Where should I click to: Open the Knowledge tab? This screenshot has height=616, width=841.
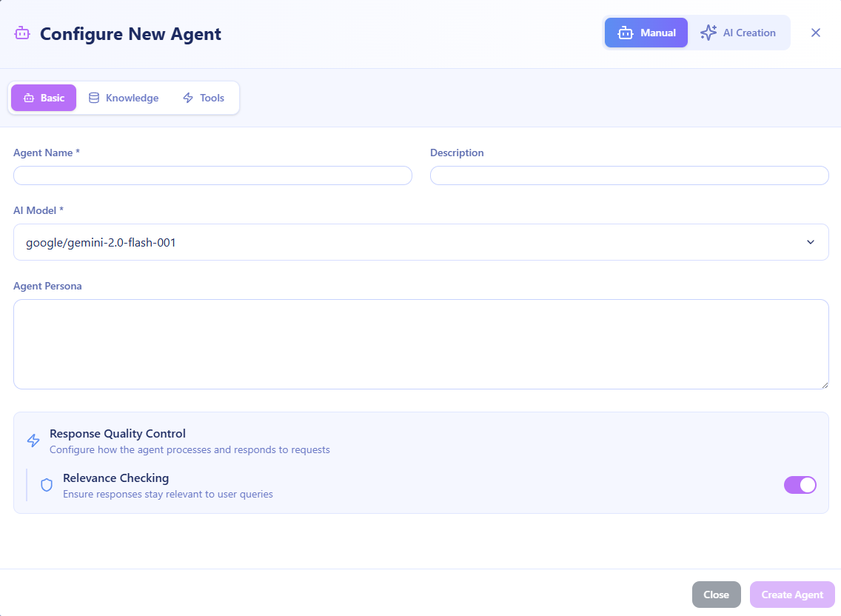pyautogui.click(x=124, y=98)
